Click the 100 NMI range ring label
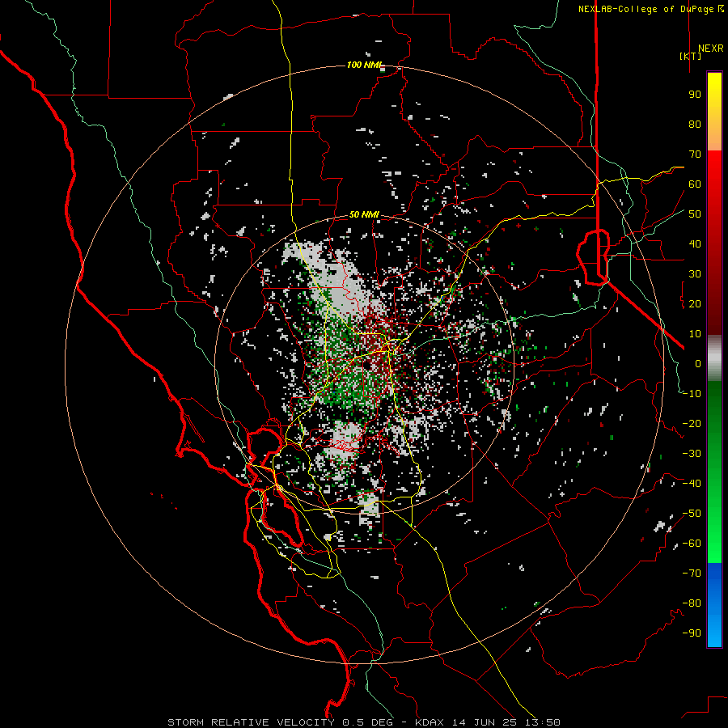This screenshot has height=728, width=728. 363,65
